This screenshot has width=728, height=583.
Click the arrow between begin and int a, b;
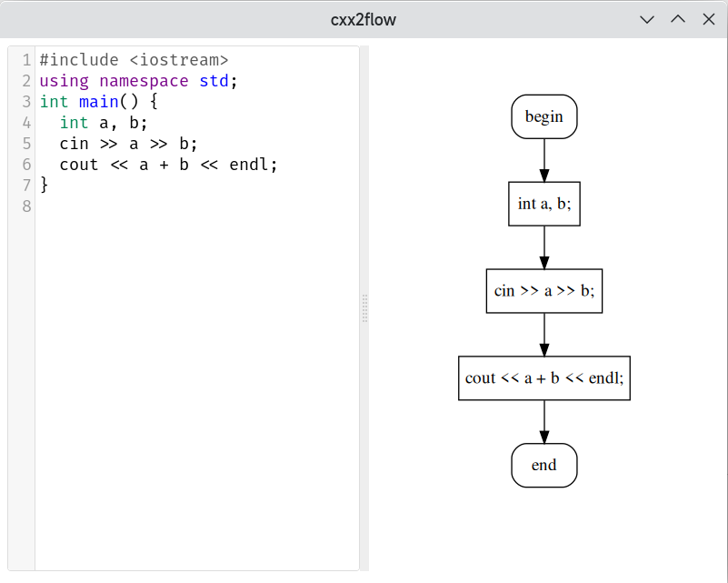[x=544, y=160]
